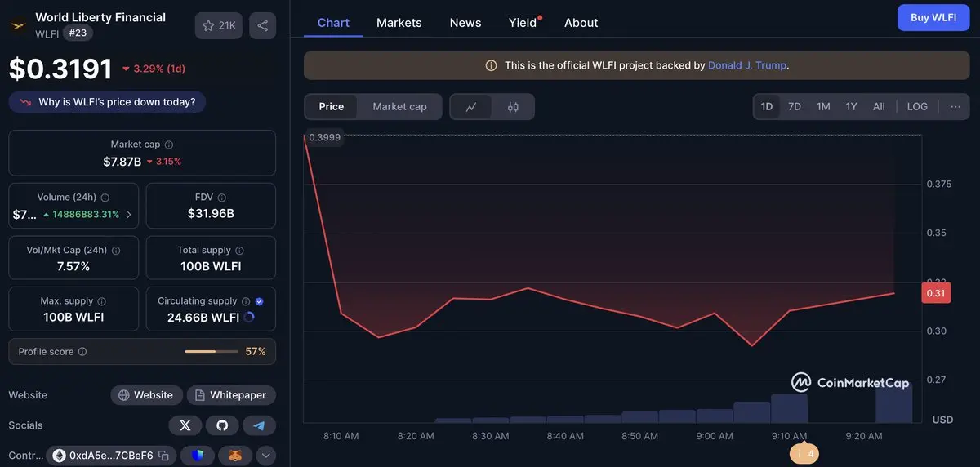Open the GitHub social link

[222, 425]
